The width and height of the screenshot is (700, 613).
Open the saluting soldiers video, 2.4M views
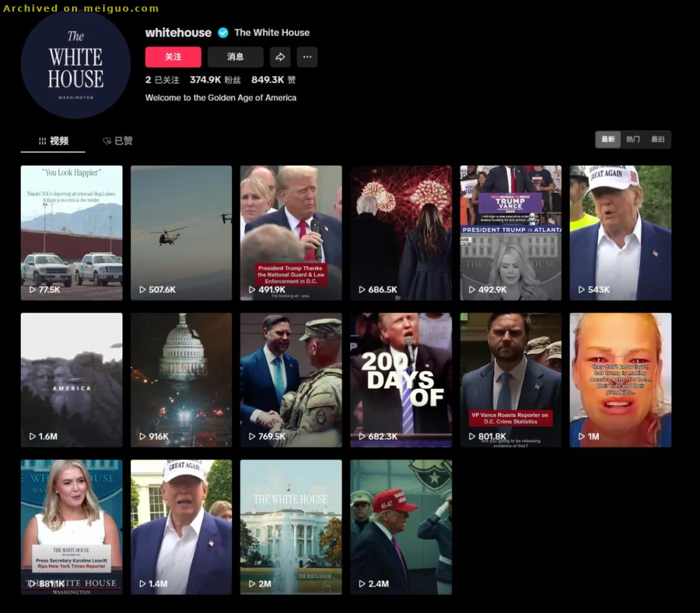click(x=401, y=527)
